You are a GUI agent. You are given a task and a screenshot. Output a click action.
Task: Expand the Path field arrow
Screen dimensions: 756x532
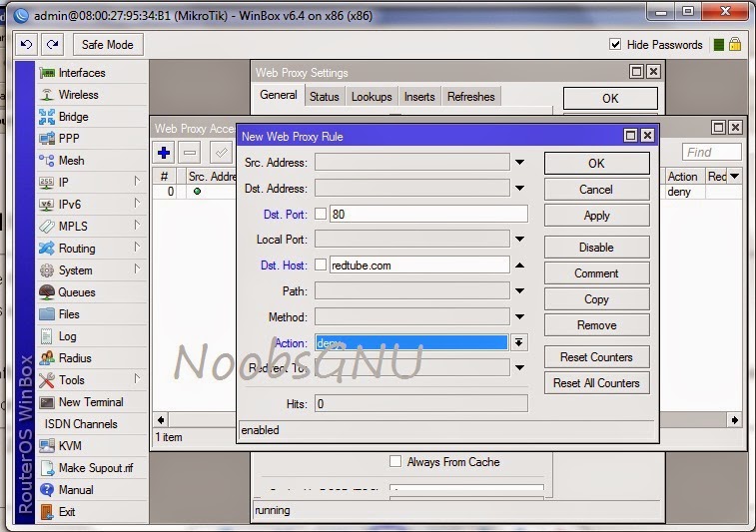coord(519,291)
